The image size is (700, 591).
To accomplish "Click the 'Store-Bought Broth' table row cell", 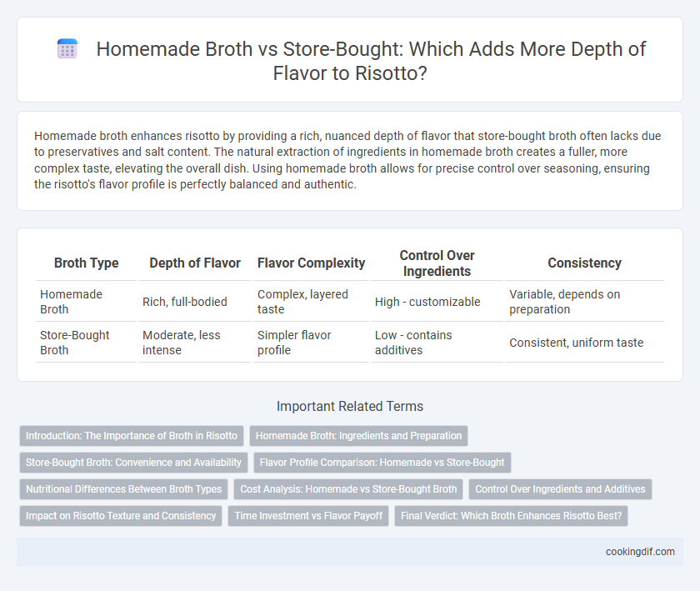I will coord(86,343).
